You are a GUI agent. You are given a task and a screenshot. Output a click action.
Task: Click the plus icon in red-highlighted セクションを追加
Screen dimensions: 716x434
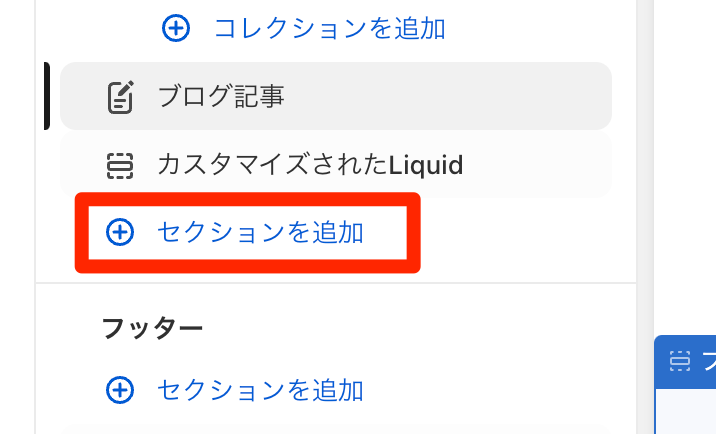[120, 232]
